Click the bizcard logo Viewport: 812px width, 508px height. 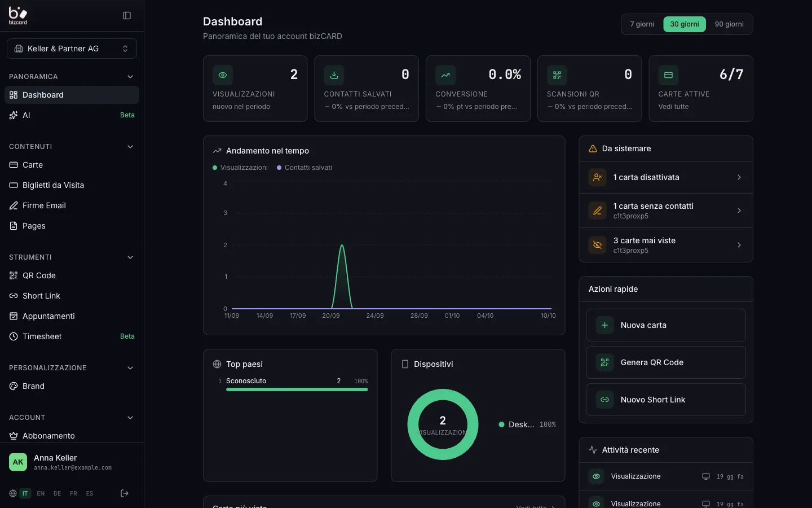[18, 15]
